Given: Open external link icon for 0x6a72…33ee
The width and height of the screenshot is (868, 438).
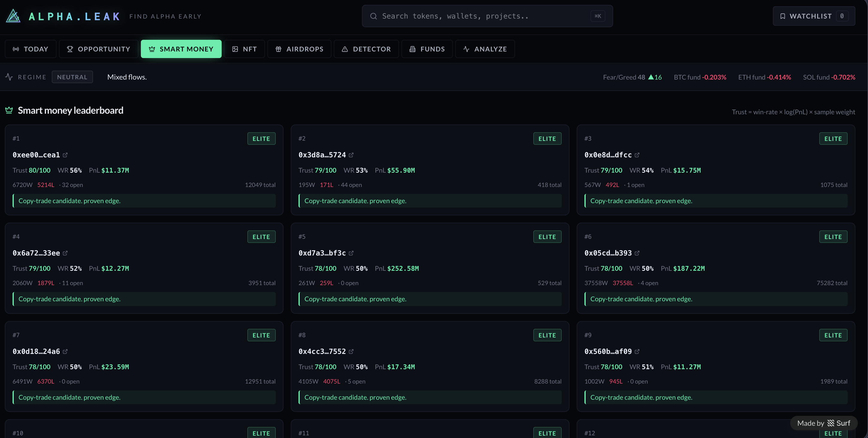Looking at the screenshot, I should click(66, 253).
